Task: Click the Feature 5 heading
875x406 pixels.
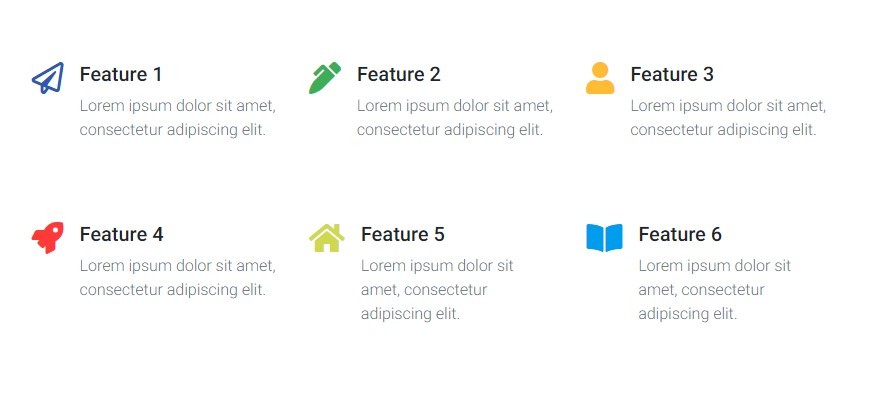Action: pos(403,234)
